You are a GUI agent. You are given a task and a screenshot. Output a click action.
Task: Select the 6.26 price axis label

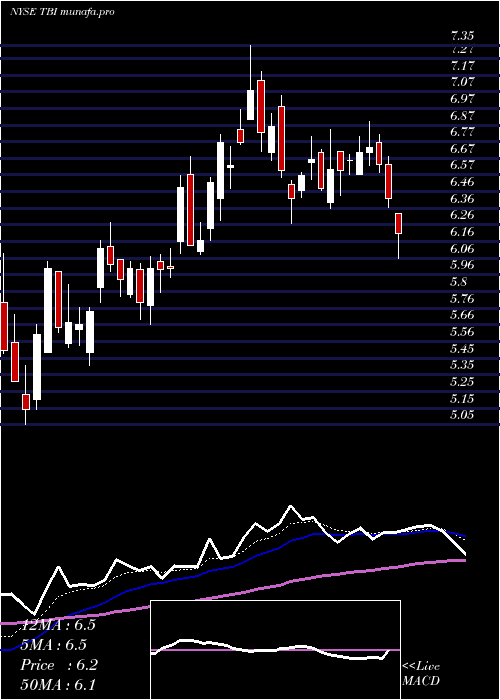click(x=462, y=215)
